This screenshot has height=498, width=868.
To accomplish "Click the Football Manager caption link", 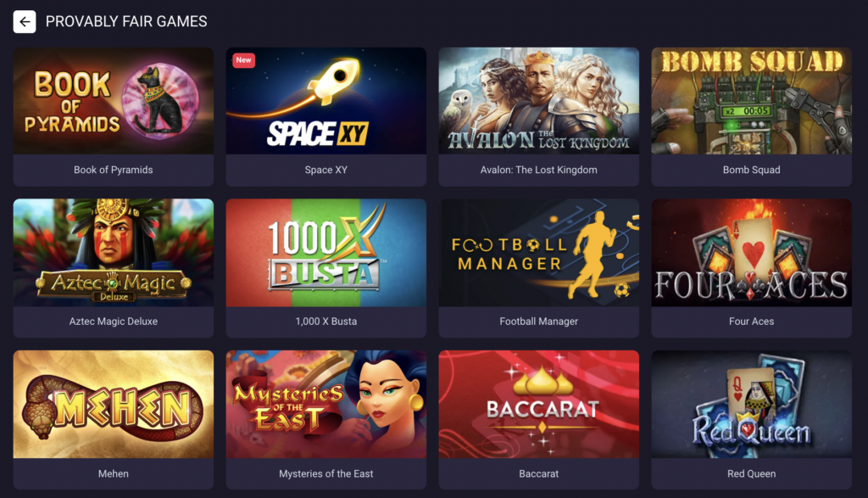I will tap(538, 322).
